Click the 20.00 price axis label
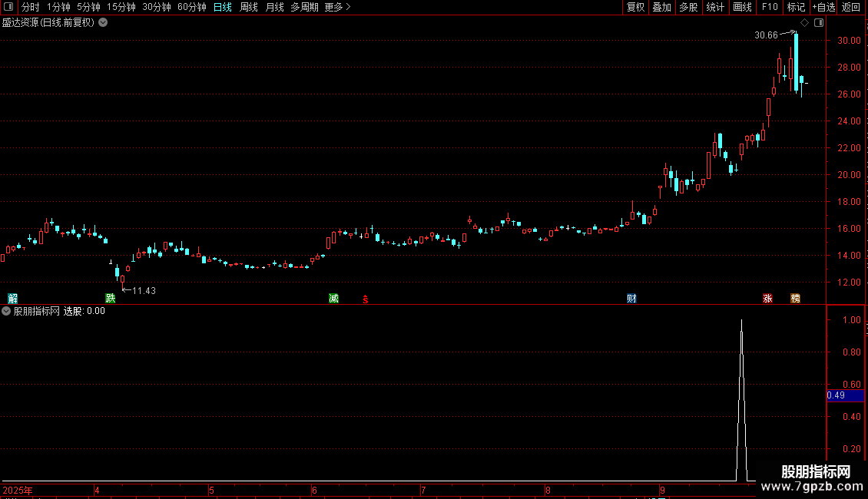 pos(849,175)
